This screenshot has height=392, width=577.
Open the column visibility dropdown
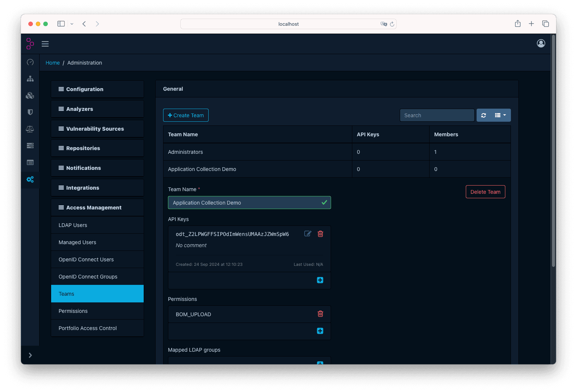pyautogui.click(x=499, y=115)
